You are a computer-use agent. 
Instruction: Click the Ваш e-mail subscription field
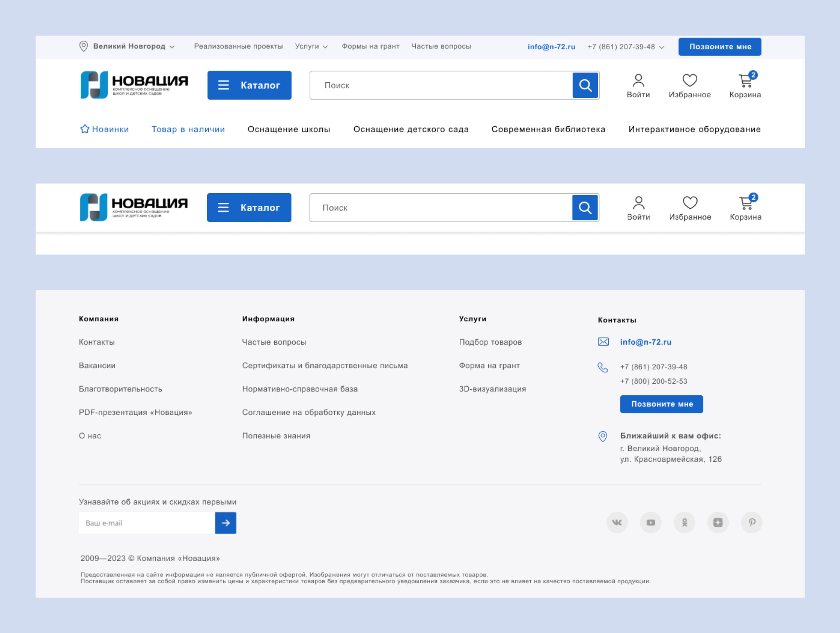click(147, 523)
